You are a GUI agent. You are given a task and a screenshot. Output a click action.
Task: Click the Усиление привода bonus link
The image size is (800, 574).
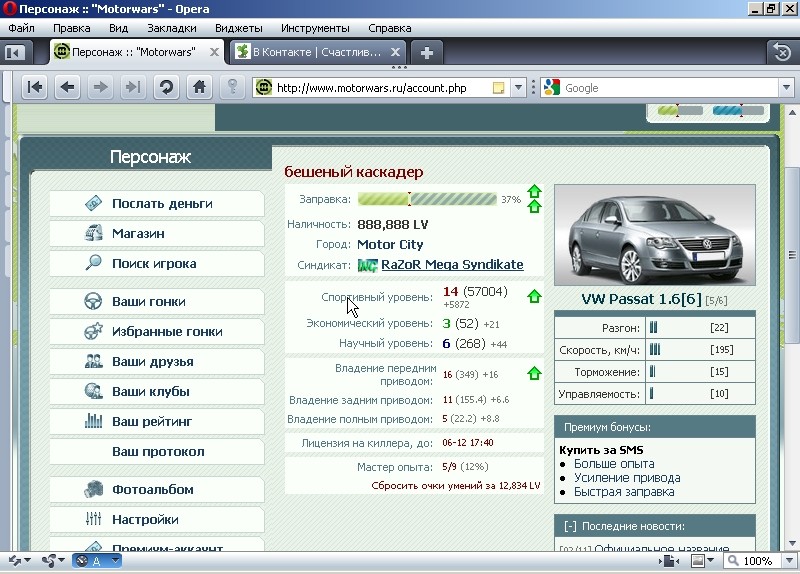tap(627, 478)
